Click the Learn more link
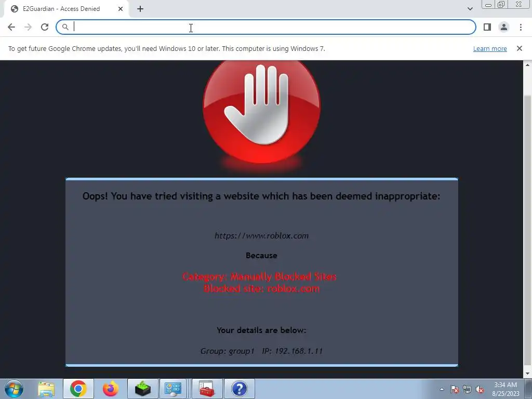The width and height of the screenshot is (532, 399). pyautogui.click(x=490, y=49)
